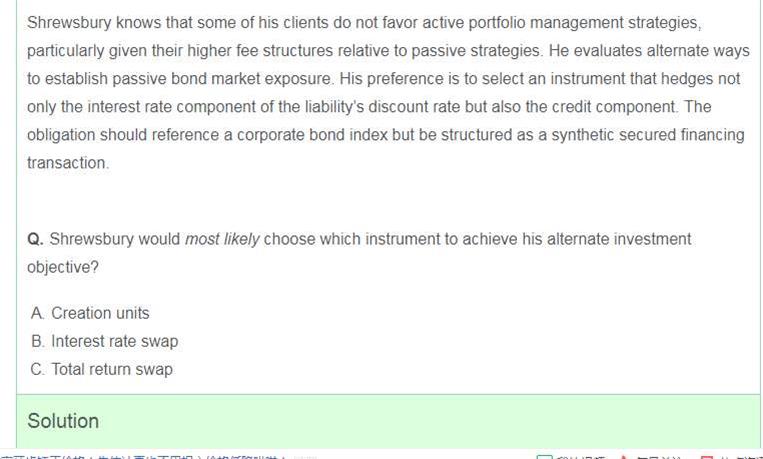Click the partial green icon in bottom bar
This screenshot has height=459, width=763.
(x=544, y=457)
